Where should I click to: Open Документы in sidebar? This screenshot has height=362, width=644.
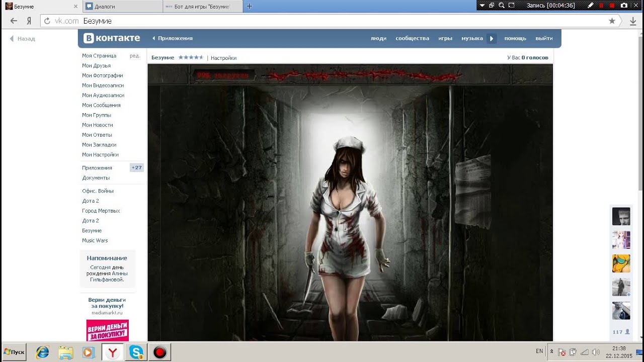96,178
